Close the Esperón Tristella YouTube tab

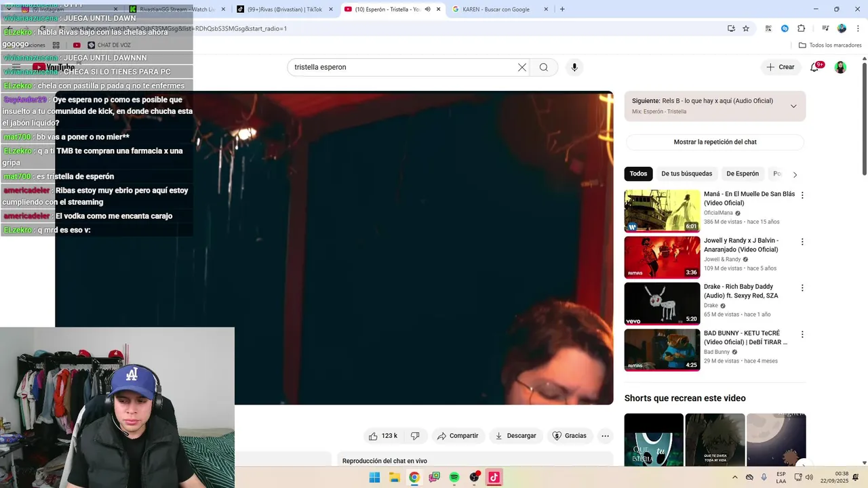click(x=438, y=9)
